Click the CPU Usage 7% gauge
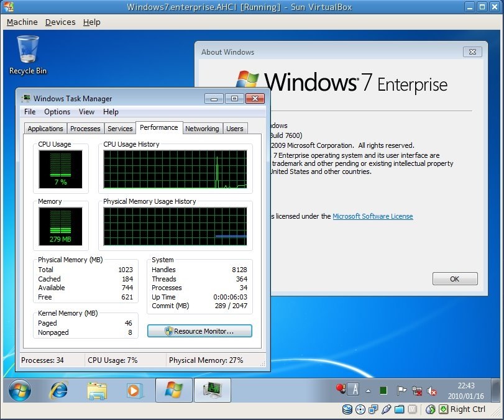 pyautogui.click(x=60, y=170)
